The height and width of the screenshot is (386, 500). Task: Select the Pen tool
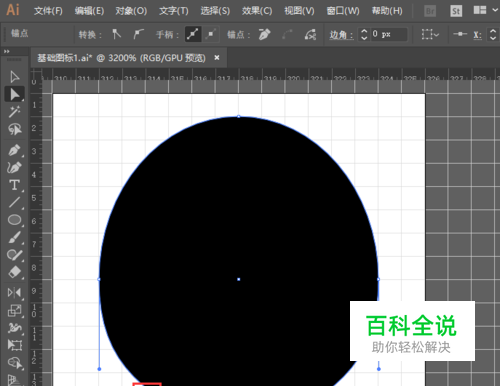(14, 150)
